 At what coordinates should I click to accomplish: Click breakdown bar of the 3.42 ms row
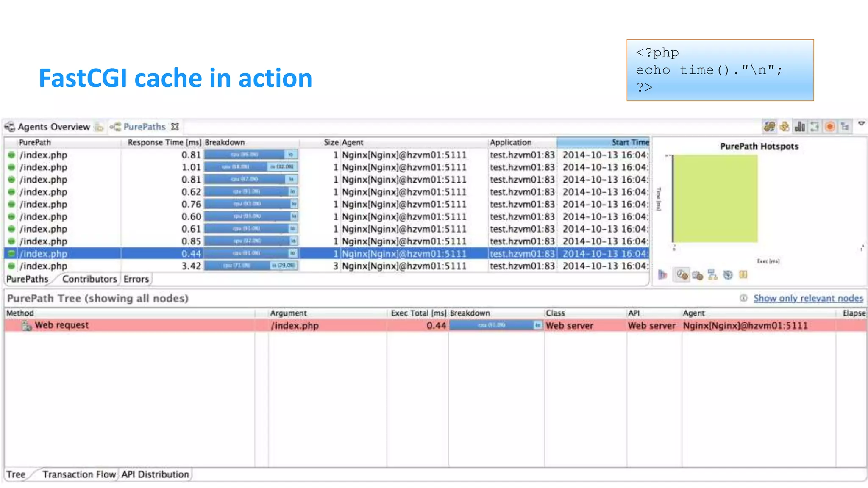tap(251, 266)
